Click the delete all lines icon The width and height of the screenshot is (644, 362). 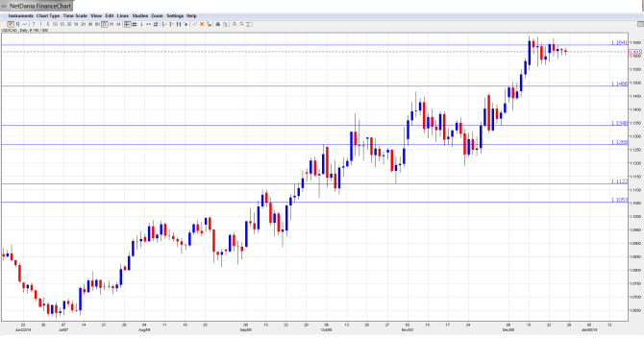coord(209,25)
